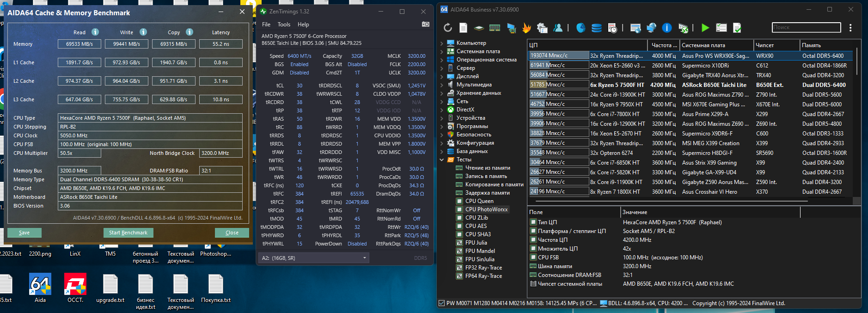Click the info icon next to Read

click(95, 32)
